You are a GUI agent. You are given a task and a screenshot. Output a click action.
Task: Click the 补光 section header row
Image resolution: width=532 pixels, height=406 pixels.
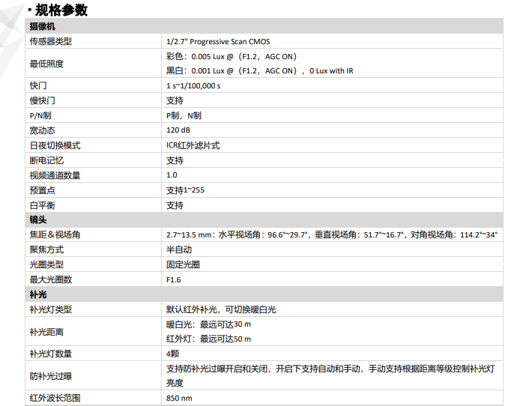[x=38, y=294]
